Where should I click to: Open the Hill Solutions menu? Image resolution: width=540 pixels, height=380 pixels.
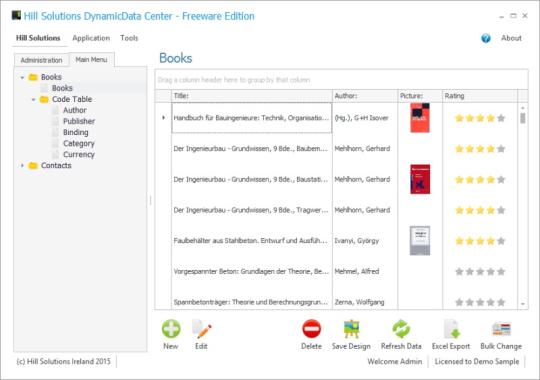click(x=38, y=38)
